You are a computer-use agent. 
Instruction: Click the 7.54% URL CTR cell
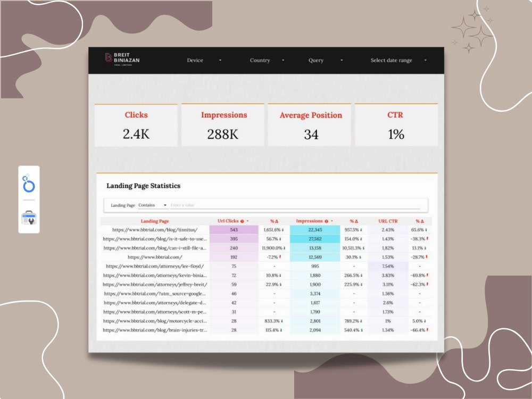[388, 267]
